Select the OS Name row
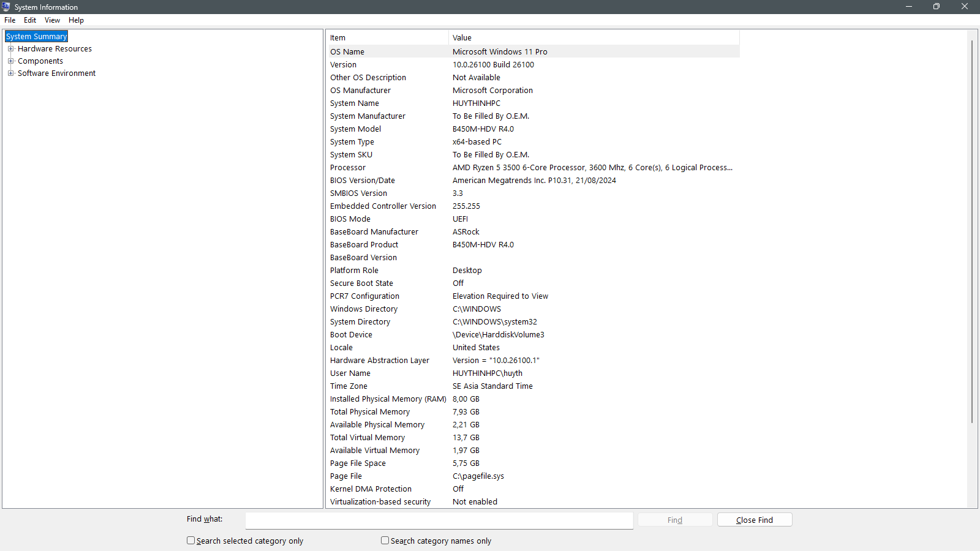The height and width of the screenshot is (551, 980). pos(533,52)
